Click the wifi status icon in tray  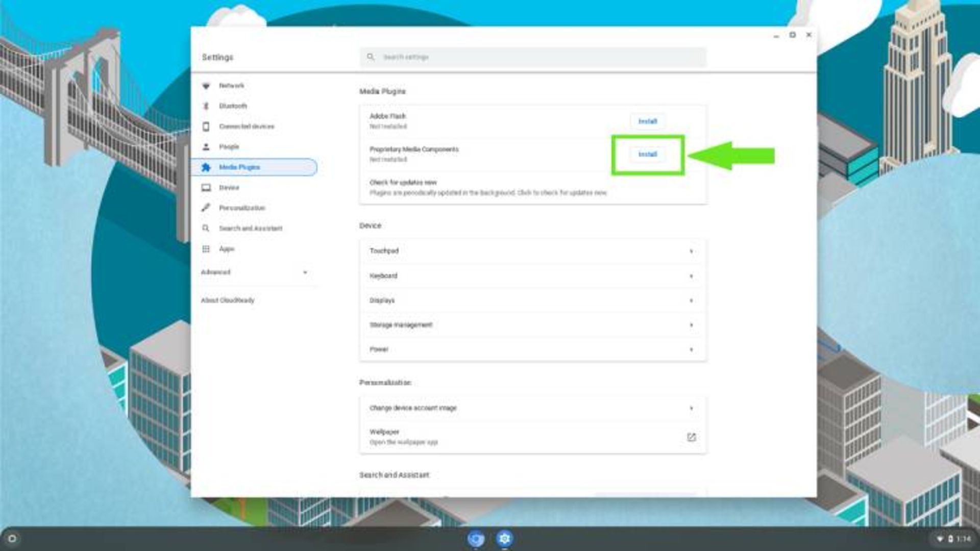940,539
